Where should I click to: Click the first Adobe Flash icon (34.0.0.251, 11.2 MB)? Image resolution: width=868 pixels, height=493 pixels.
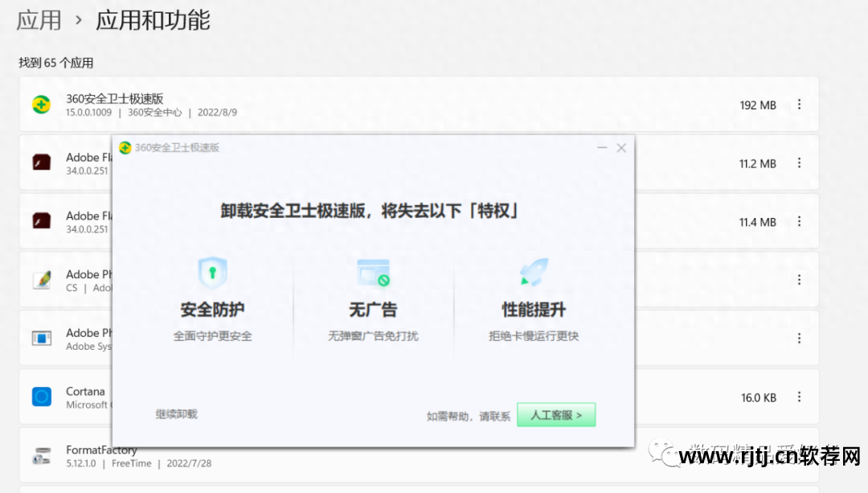coord(42,162)
